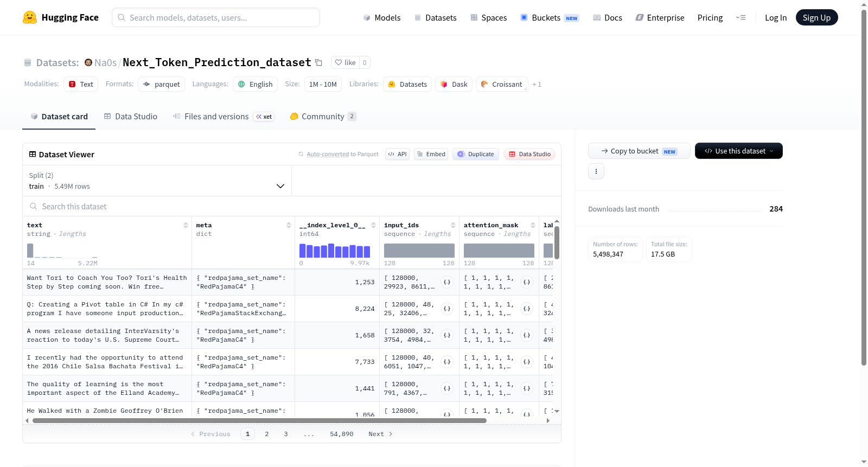This screenshot has height=467, width=868.
Task: Open the train split dropdown
Action: pos(157,181)
